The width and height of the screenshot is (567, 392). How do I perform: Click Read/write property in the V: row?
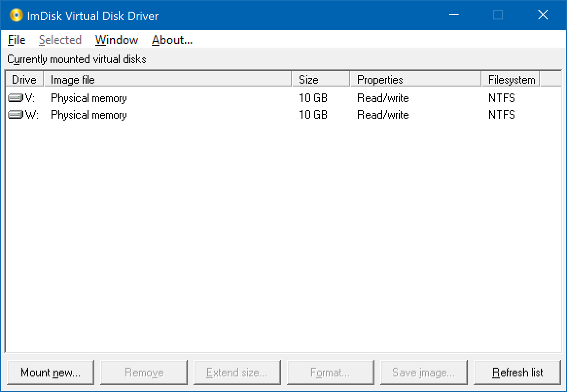tap(383, 98)
